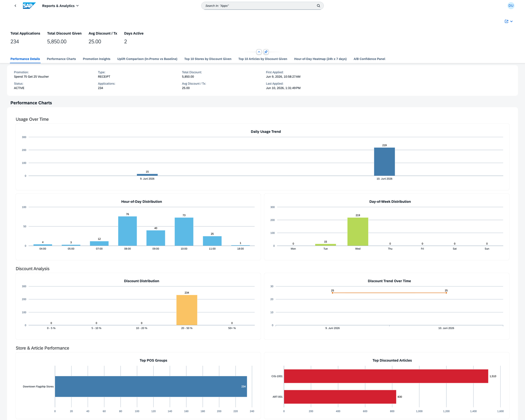Click the Discount Distribution chart title
Viewport: 525px width, 420px height.
141,281
